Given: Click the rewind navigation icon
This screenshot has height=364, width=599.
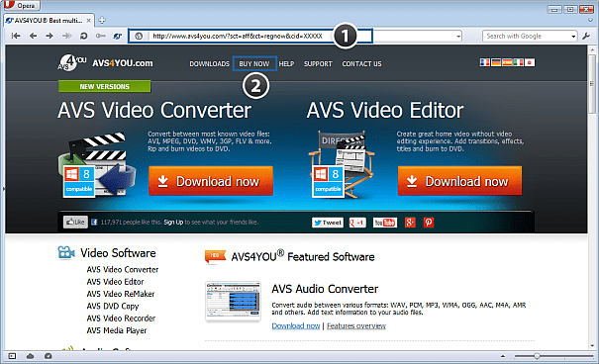Looking at the screenshot, I should 16,36.
